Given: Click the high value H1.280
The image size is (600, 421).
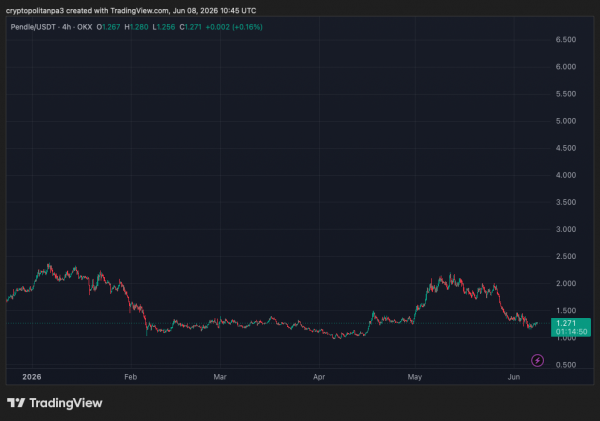Looking at the screenshot, I should [136, 27].
